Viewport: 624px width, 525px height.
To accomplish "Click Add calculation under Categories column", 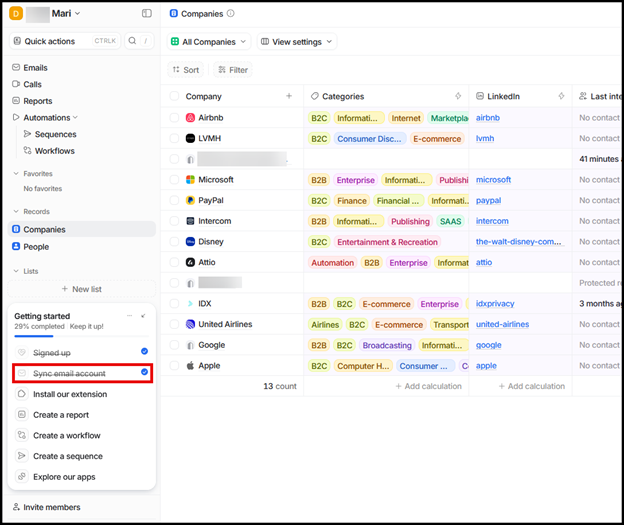I will 428,386.
